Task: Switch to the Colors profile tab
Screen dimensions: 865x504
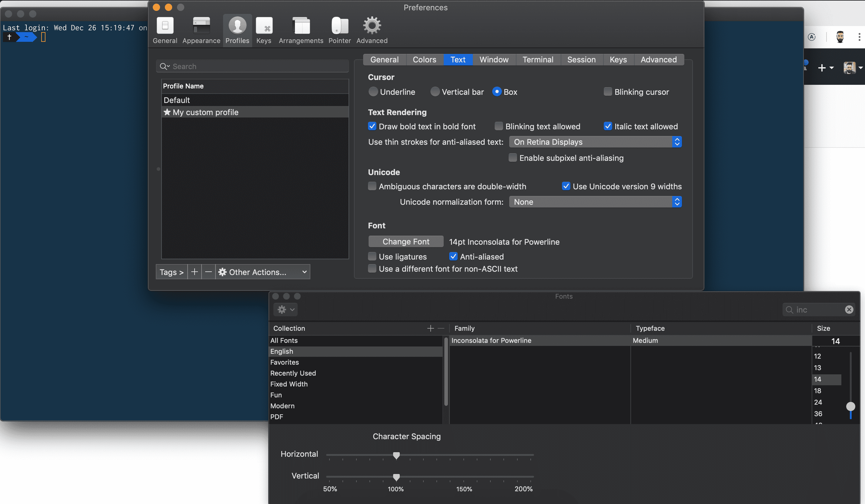Action: (x=425, y=59)
